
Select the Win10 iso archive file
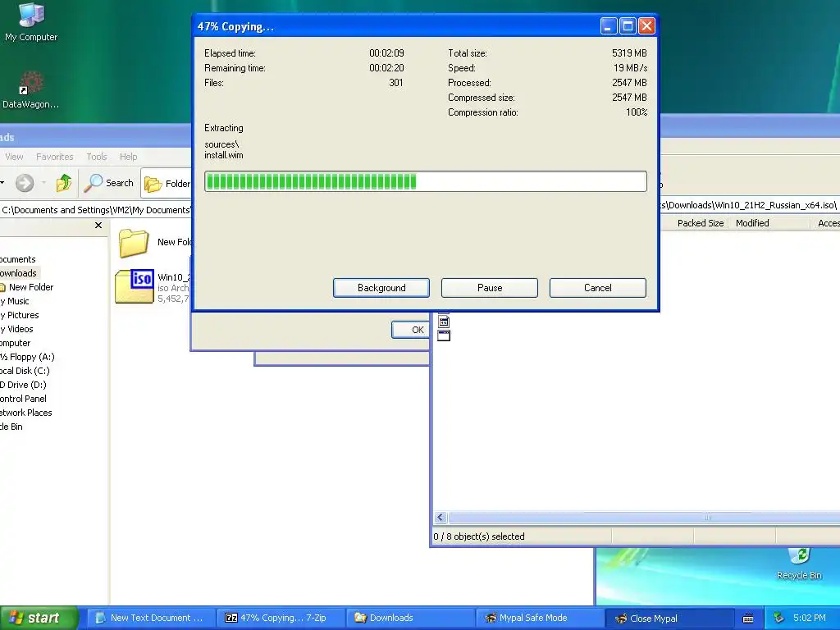coord(135,286)
